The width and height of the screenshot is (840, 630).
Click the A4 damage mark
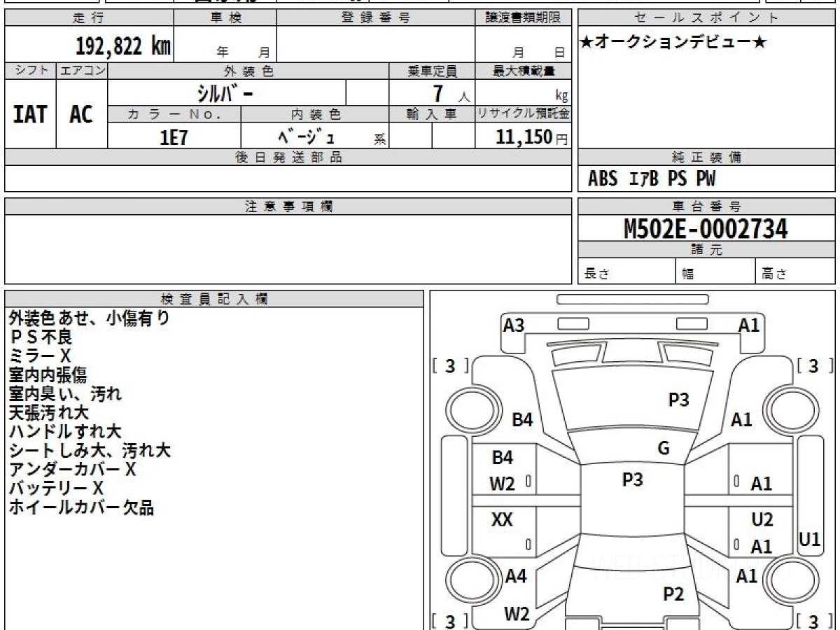click(x=516, y=577)
